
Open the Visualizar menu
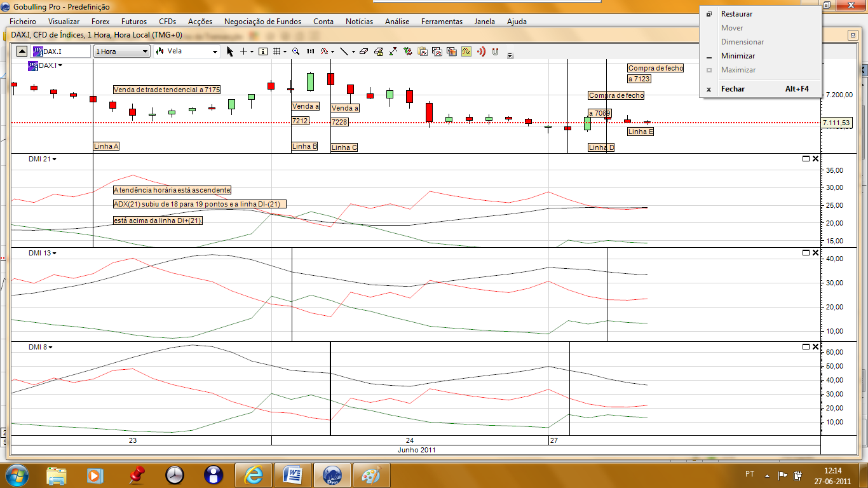click(x=64, y=22)
